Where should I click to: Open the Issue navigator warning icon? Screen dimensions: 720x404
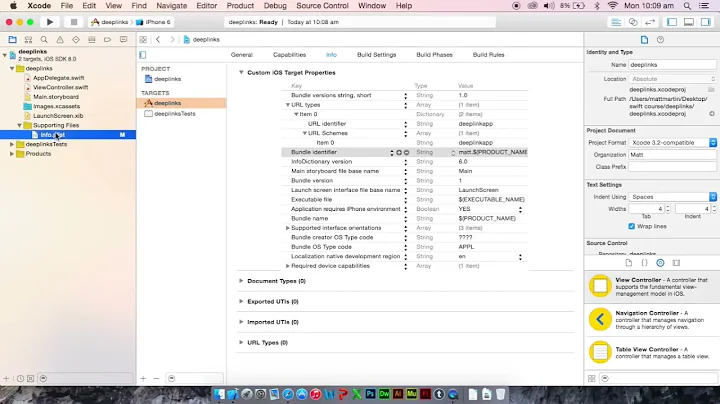pos(60,39)
